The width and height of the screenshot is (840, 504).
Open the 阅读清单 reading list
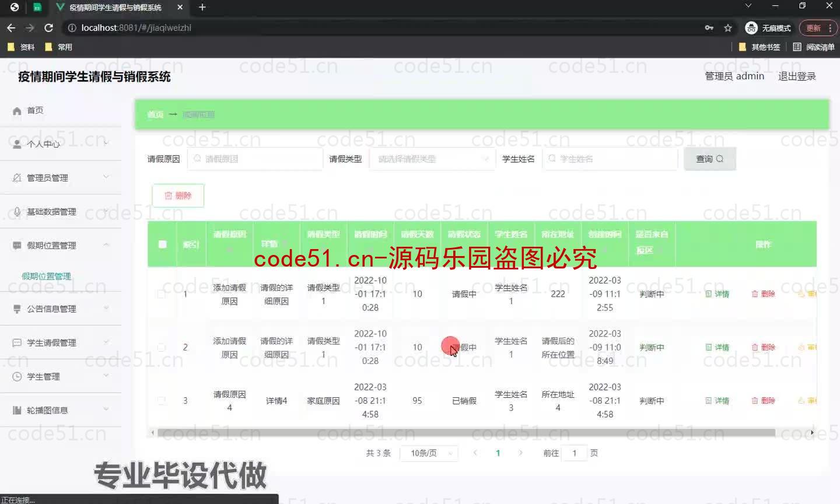coord(814,47)
